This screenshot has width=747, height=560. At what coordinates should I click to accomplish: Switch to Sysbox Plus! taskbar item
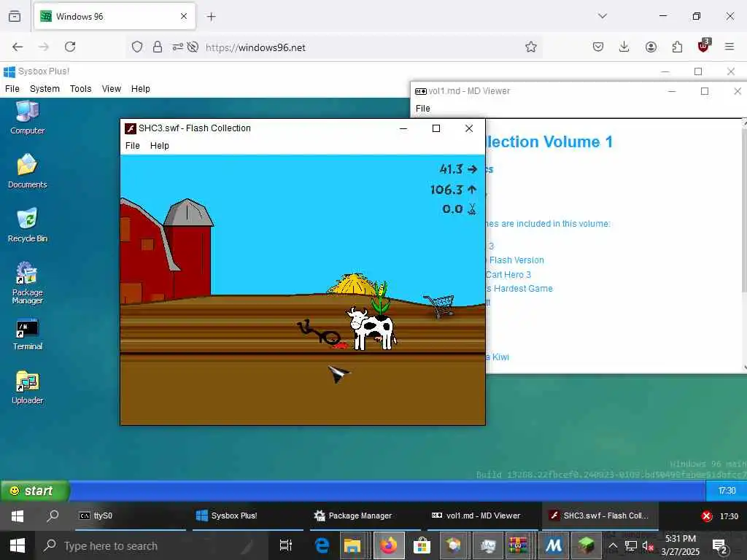tap(248, 516)
